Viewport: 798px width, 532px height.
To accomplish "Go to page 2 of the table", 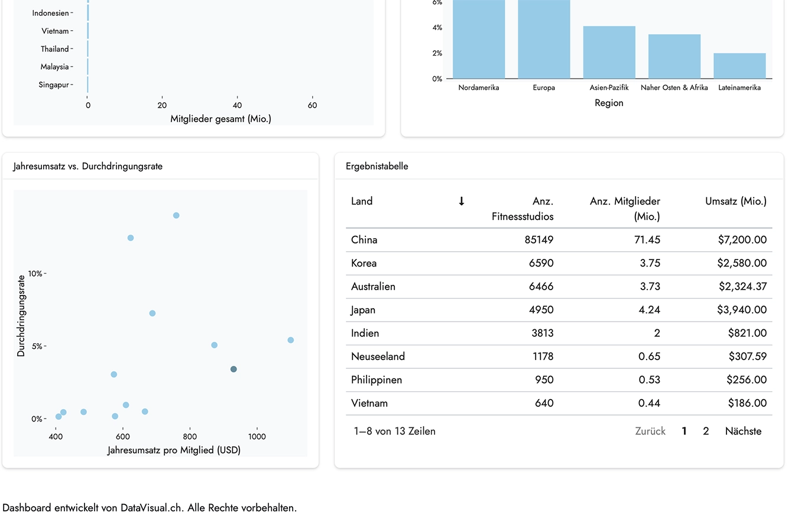I will tap(705, 432).
